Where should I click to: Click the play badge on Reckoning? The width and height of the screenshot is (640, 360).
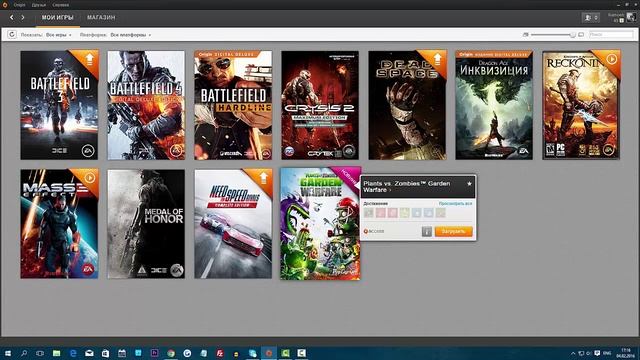(x=611, y=59)
